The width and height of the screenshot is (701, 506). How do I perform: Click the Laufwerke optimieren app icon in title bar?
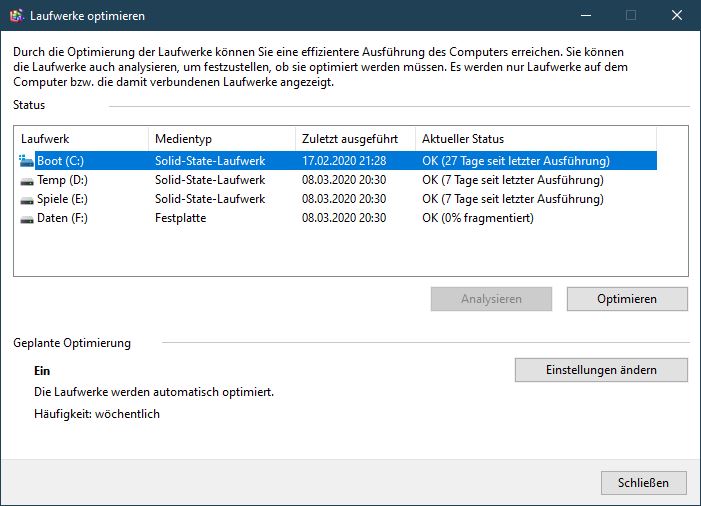[x=16, y=16]
